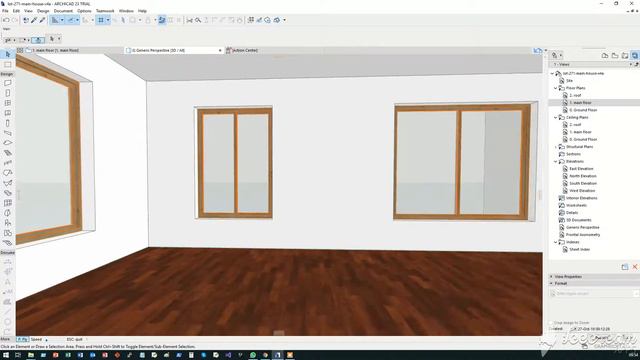Open the Guide Lines dropdown arrow
640x360 pixels.
tap(62, 20)
